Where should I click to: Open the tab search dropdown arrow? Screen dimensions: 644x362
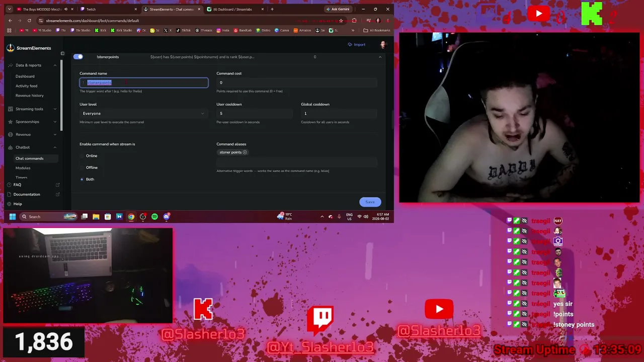8,9
